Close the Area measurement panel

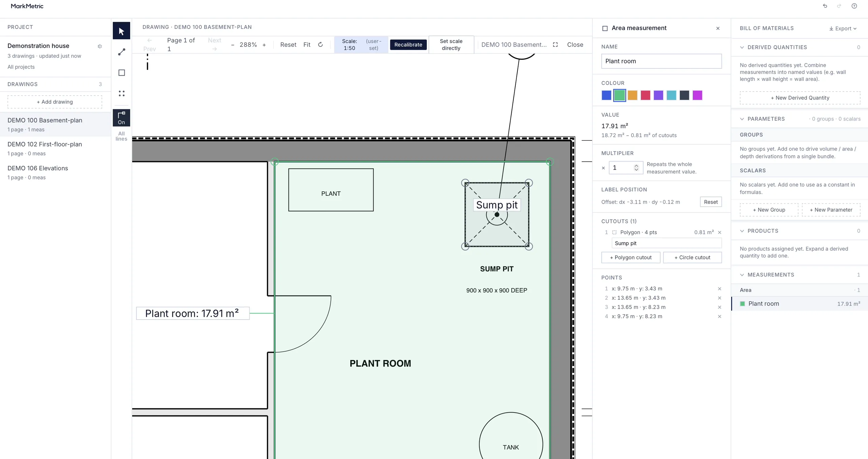coord(718,28)
